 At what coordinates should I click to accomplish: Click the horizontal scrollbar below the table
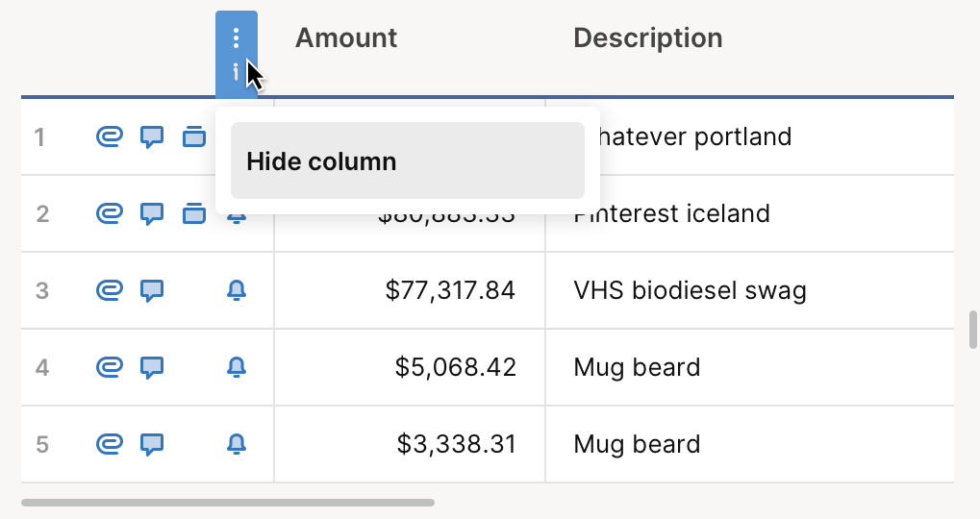228,502
